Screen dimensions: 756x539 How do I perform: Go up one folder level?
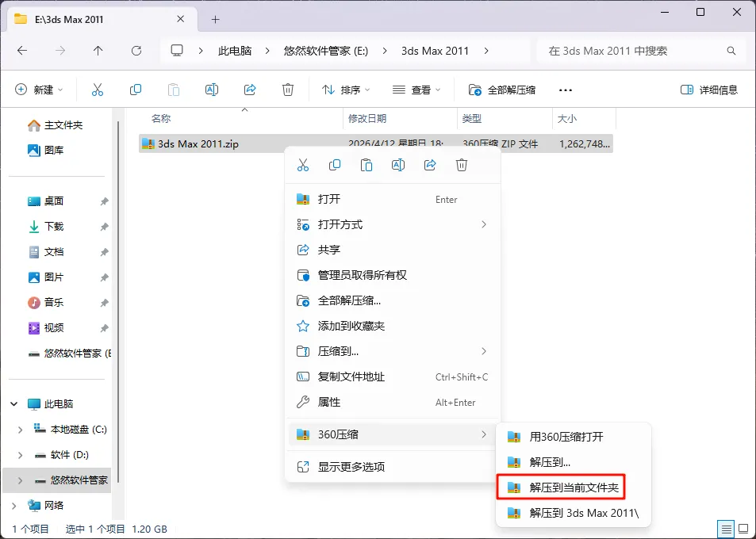(98, 51)
